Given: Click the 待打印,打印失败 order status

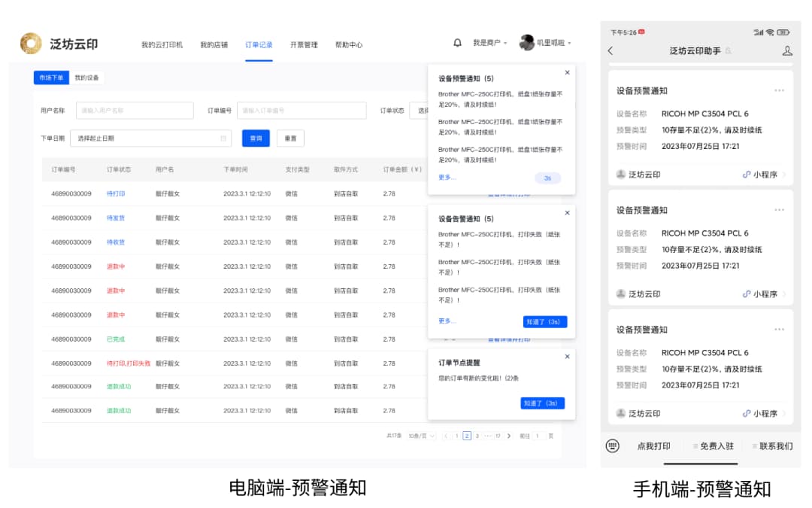Looking at the screenshot, I should [129, 364].
